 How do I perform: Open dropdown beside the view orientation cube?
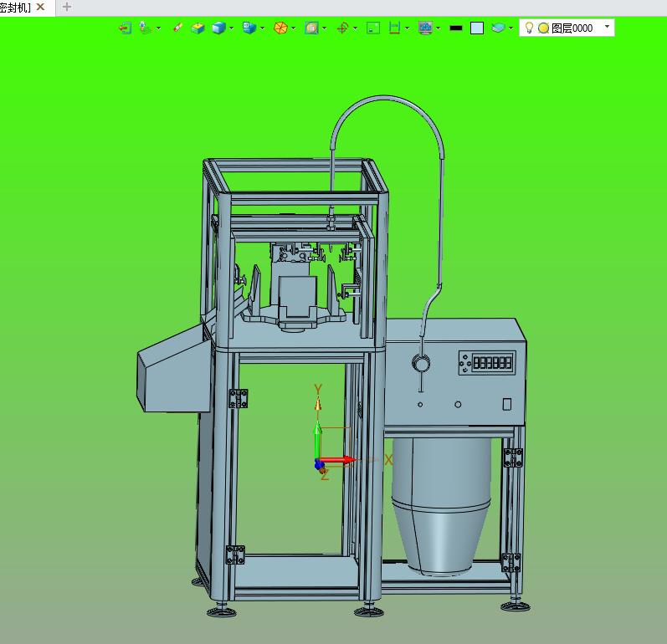coord(263,28)
